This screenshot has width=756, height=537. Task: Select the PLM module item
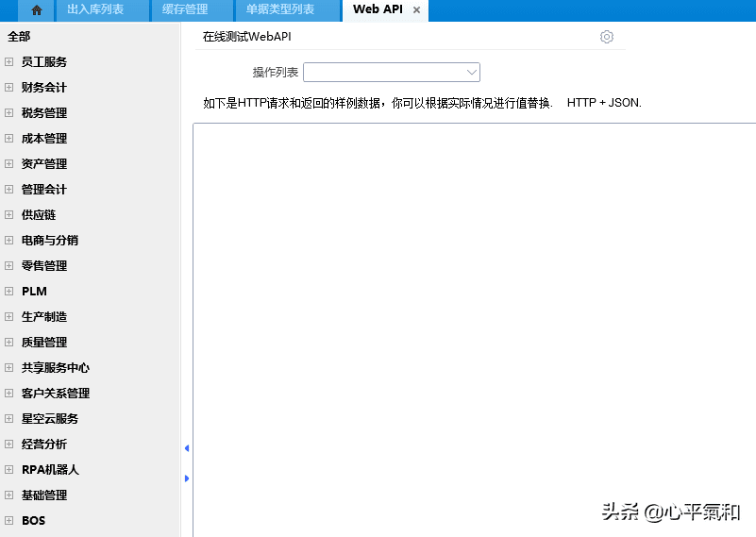click(34, 292)
